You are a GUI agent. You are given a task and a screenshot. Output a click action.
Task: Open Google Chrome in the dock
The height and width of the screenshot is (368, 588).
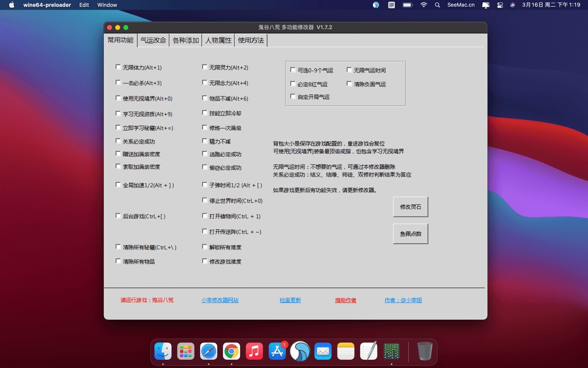pyautogui.click(x=232, y=351)
